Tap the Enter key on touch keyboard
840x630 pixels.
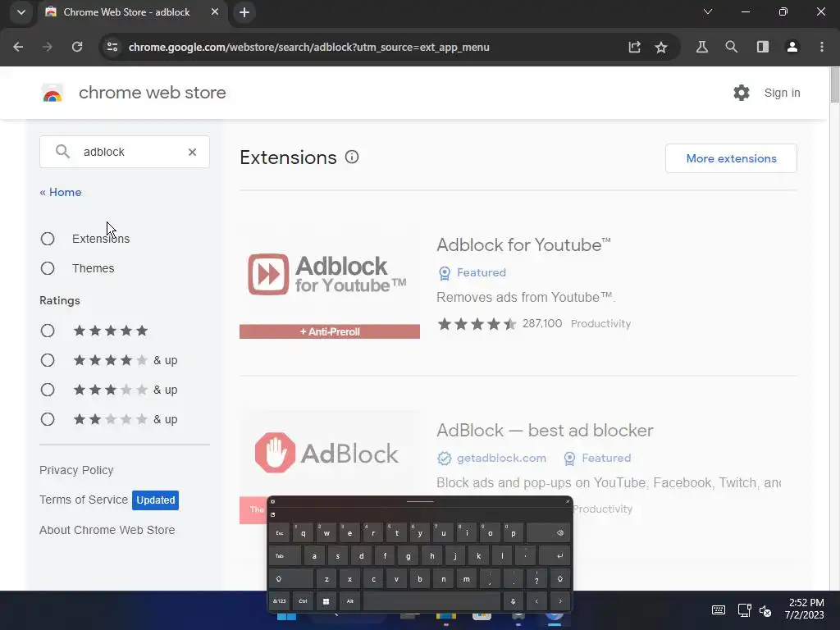point(555,556)
